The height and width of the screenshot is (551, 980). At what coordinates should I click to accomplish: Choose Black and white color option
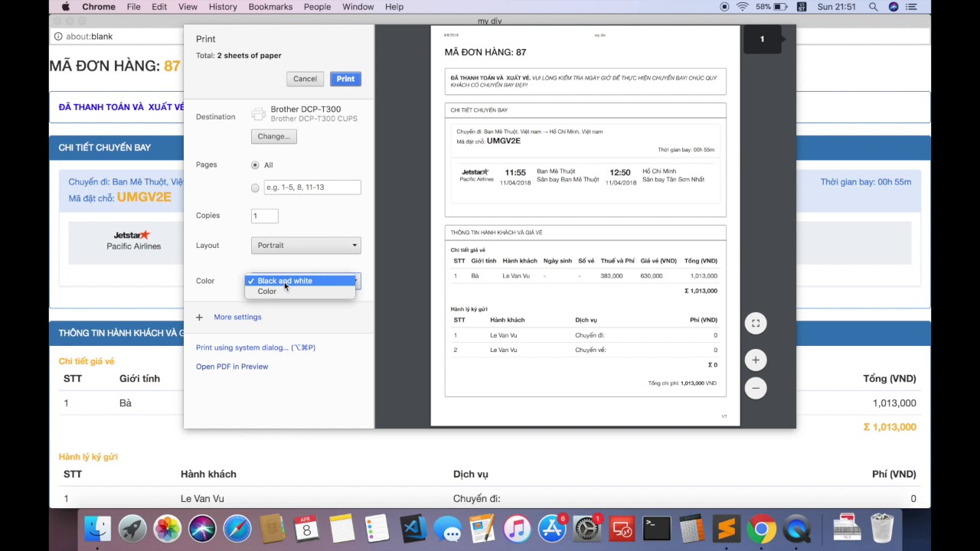click(300, 281)
